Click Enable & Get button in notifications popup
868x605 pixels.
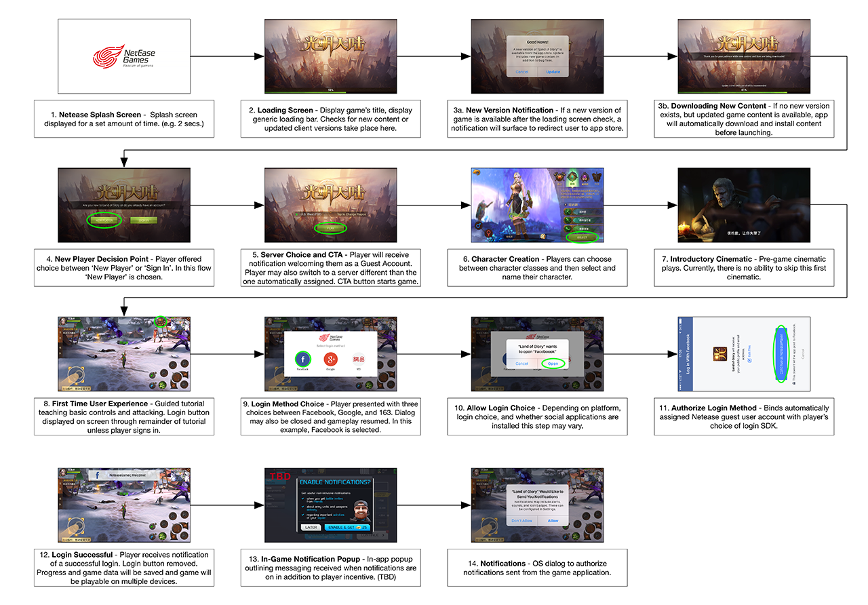click(x=347, y=527)
